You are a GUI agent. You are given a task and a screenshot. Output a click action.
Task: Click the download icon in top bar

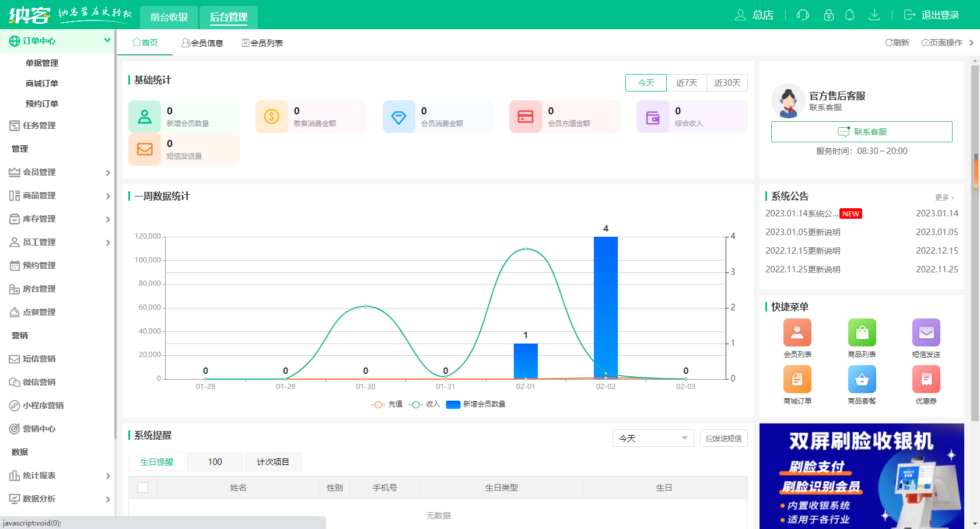point(874,15)
